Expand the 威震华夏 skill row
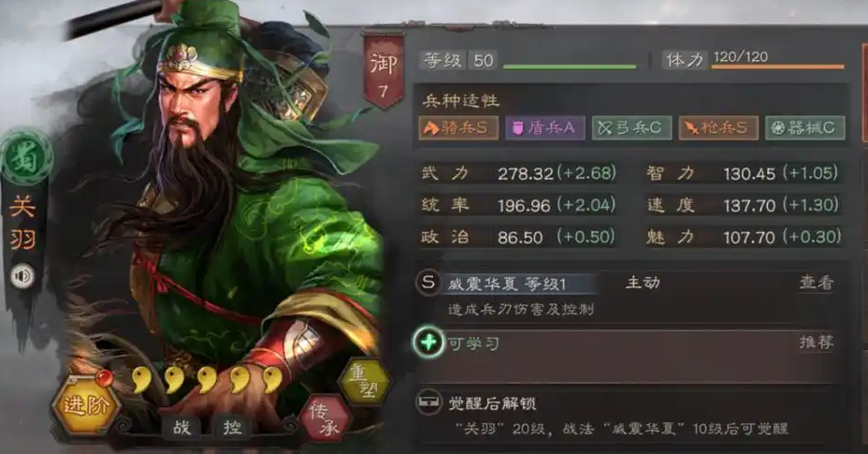868x454 pixels. pyautogui.click(x=625, y=296)
